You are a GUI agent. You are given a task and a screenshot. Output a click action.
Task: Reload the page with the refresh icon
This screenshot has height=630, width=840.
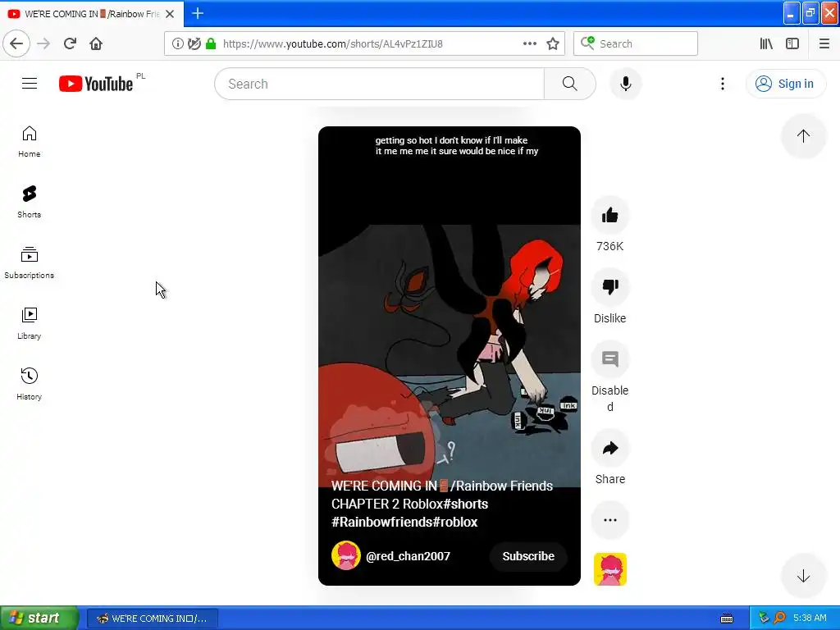pos(70,43)
